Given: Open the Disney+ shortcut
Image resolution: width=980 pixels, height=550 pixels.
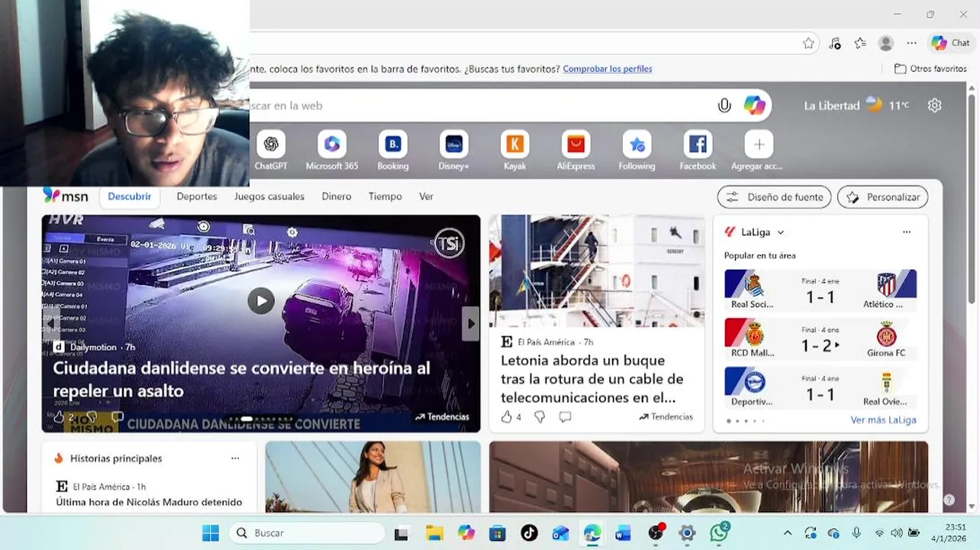Looking at the screenshot, I should 454,150.
